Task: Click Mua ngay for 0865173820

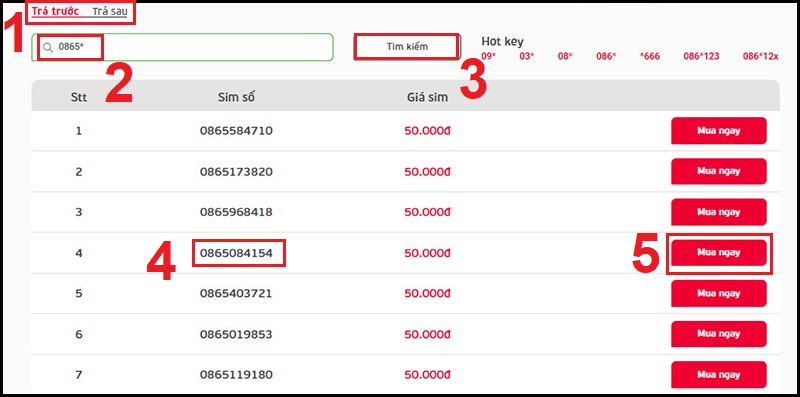Action: (x=718, y=171)
